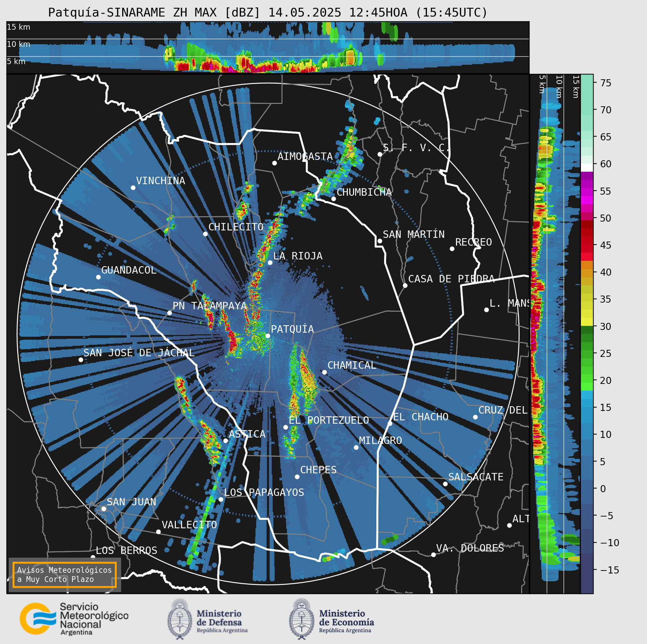
Task: Click the Ministerio de Defensa emblem
Action: click(x=180, y=619)
